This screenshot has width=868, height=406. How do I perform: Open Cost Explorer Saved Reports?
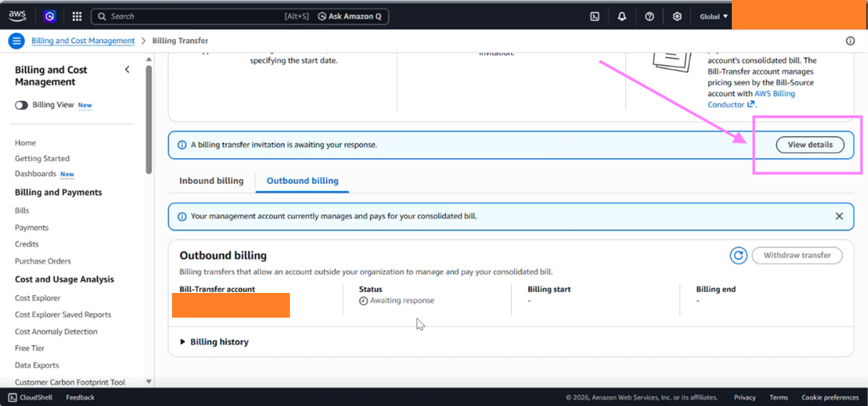[63, 314]
